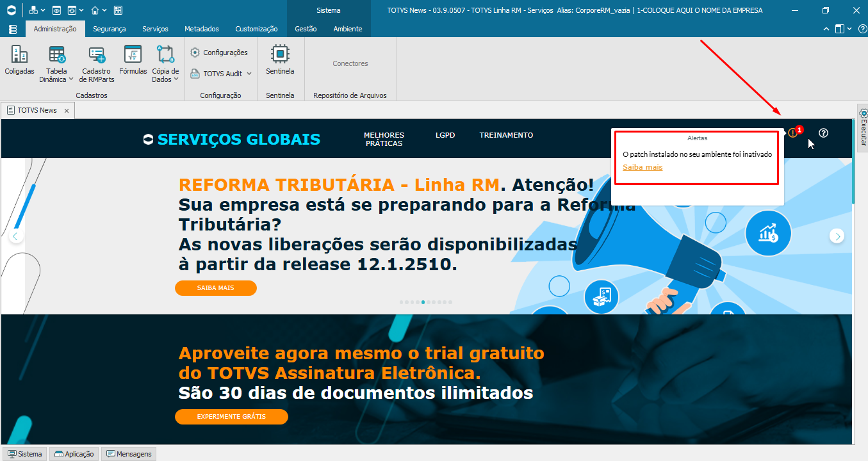Open the Customização tab
This screenshot has height=461, width=868.
(x=256, y=29)
